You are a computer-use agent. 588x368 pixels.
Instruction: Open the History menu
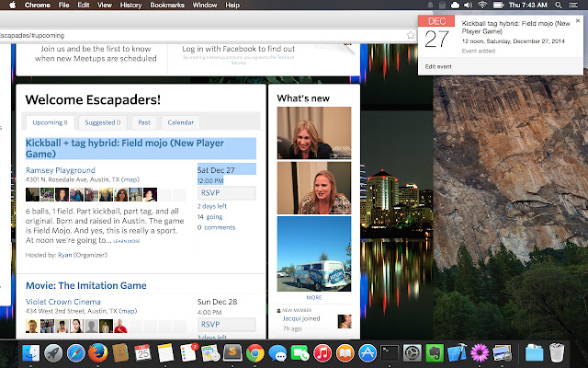tap(130, 6)
